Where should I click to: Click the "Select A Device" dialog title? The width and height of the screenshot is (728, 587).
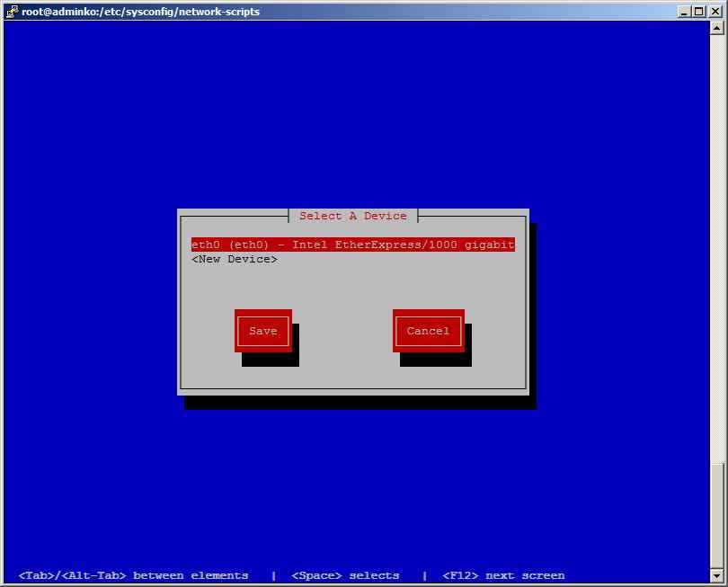click(352, 216)
